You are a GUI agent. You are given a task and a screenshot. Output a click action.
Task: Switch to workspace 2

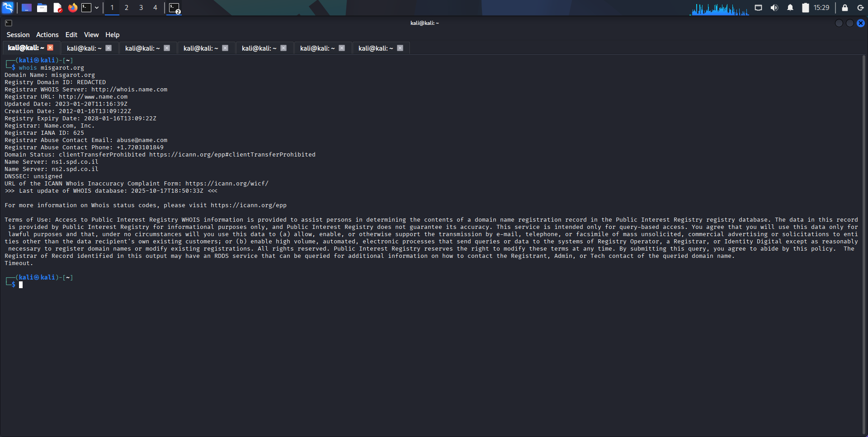coord(127,8)
